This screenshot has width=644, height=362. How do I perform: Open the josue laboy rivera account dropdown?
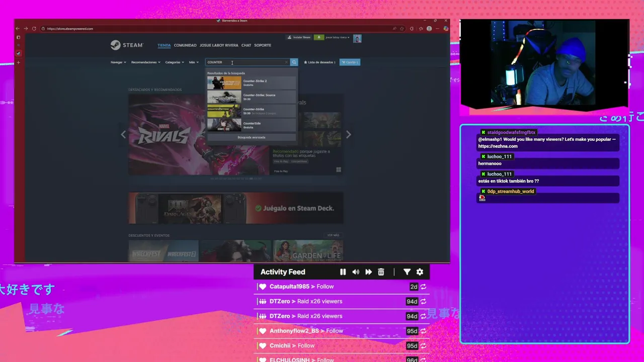point(338,37)
